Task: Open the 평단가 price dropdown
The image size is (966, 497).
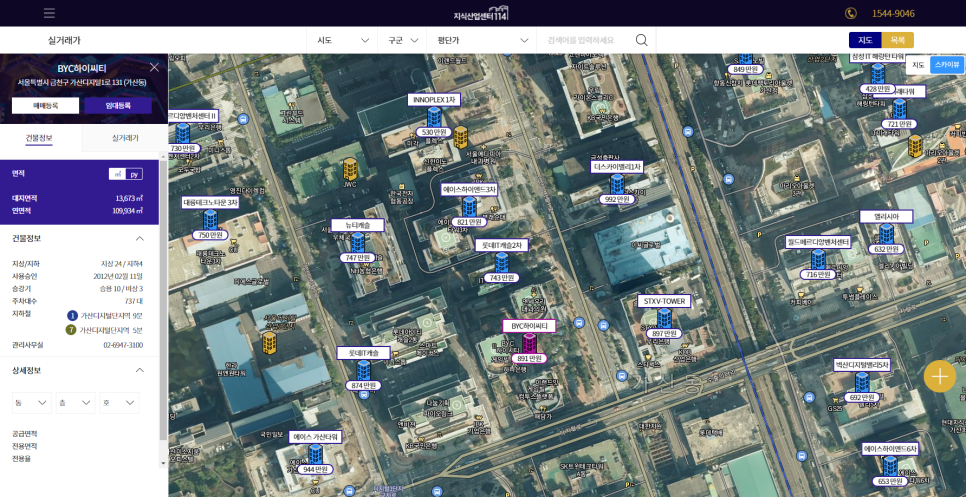Action: pos(481,40)
